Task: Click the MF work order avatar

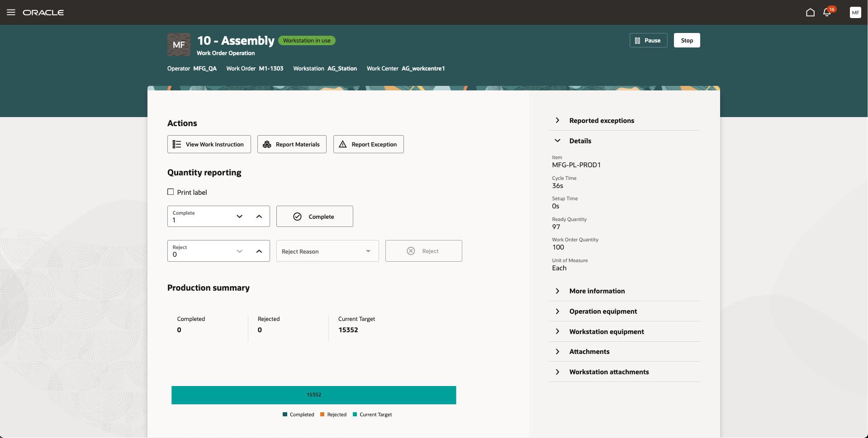Action: click(179, 44)
